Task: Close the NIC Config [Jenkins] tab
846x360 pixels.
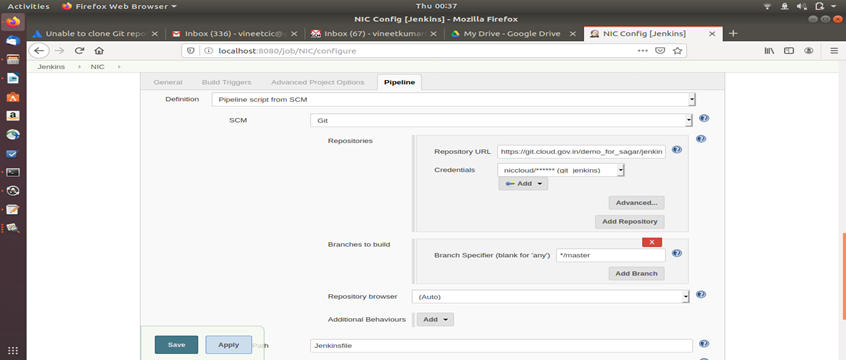Action: click(712, 33)
